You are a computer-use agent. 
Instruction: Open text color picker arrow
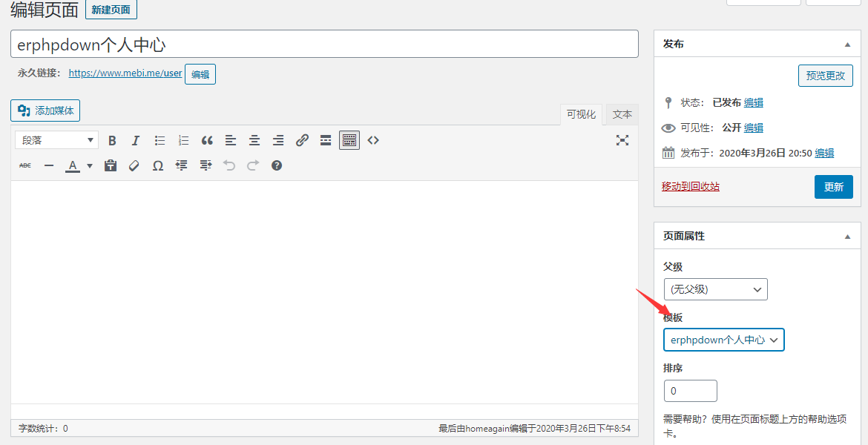click(90, 165)
